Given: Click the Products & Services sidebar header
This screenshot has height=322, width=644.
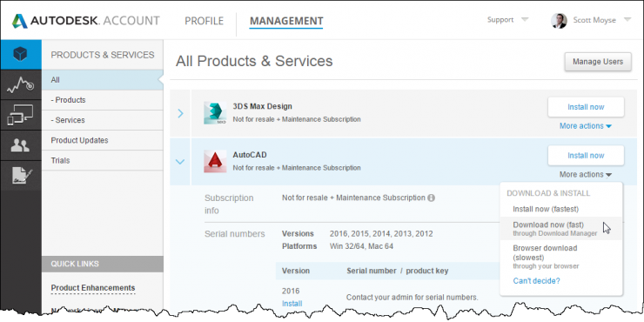Looking at the screenshot, I should pyautogui.click(x=103, y=55).
